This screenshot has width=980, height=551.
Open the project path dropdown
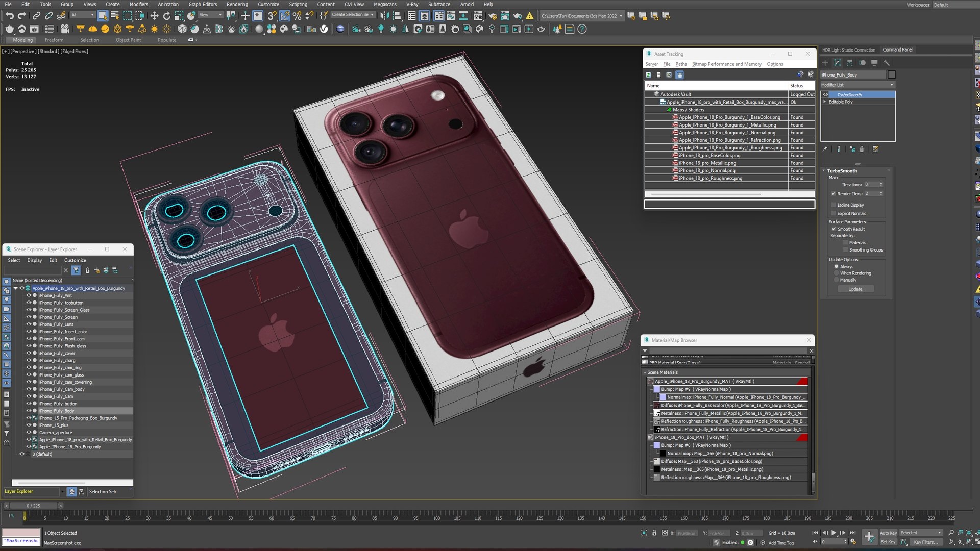point(582,16)
